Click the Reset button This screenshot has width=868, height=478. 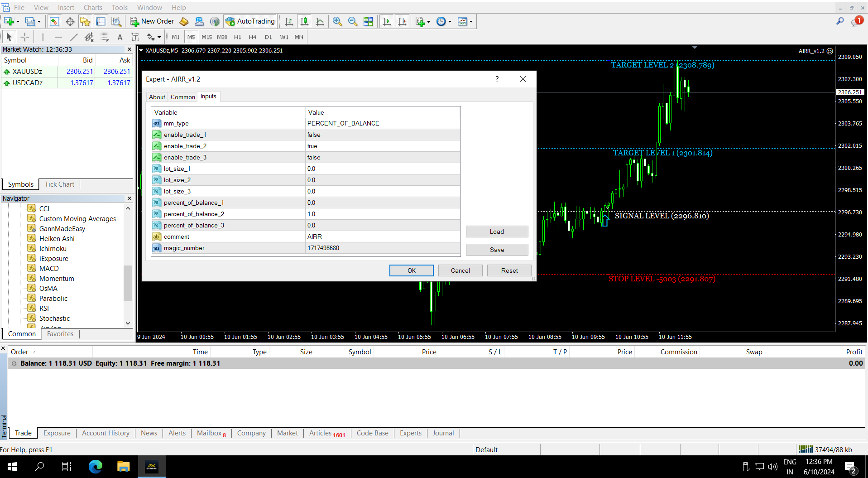[x=509, y=270]
